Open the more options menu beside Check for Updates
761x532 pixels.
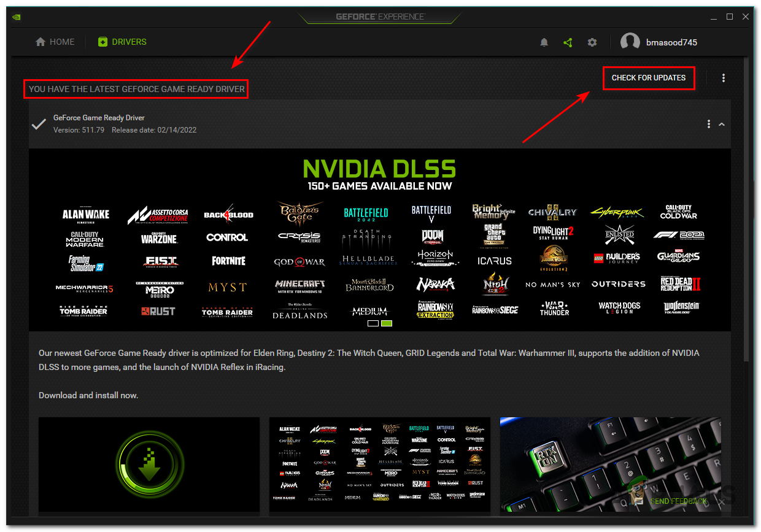724,78
